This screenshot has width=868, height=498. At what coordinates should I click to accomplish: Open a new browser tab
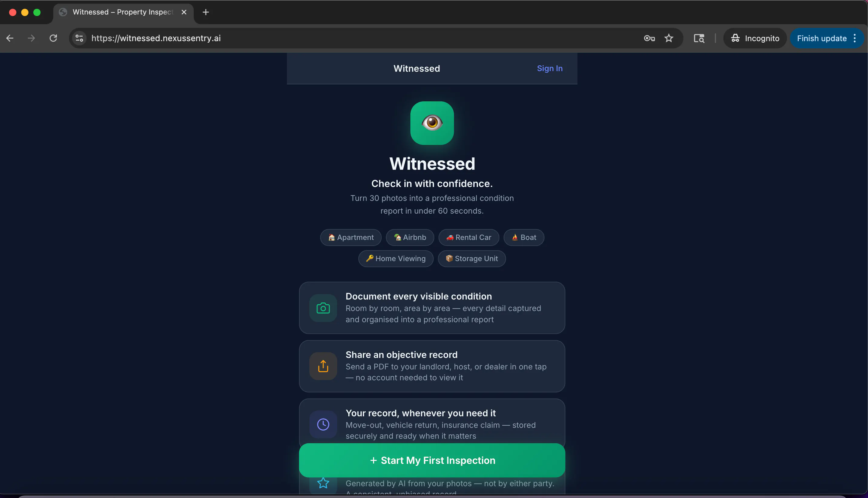[205, 12]
